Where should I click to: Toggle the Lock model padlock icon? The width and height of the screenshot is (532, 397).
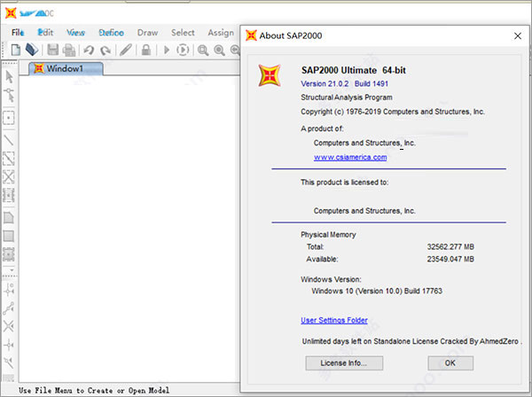coord(146,51)
